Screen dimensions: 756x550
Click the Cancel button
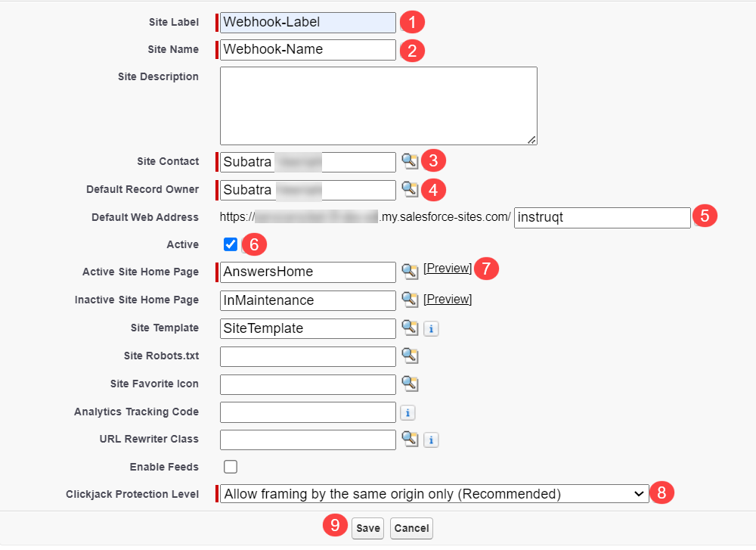click(x=411, y=528)
